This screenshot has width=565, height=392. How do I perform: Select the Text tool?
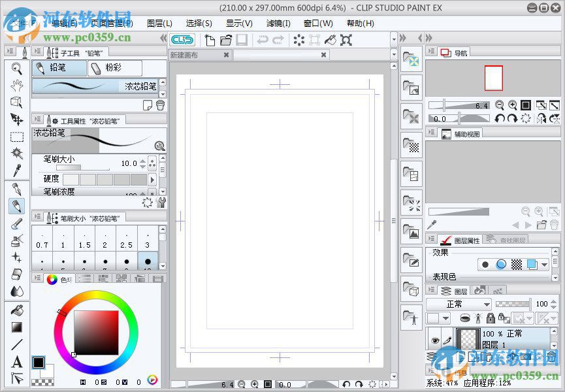16,361
